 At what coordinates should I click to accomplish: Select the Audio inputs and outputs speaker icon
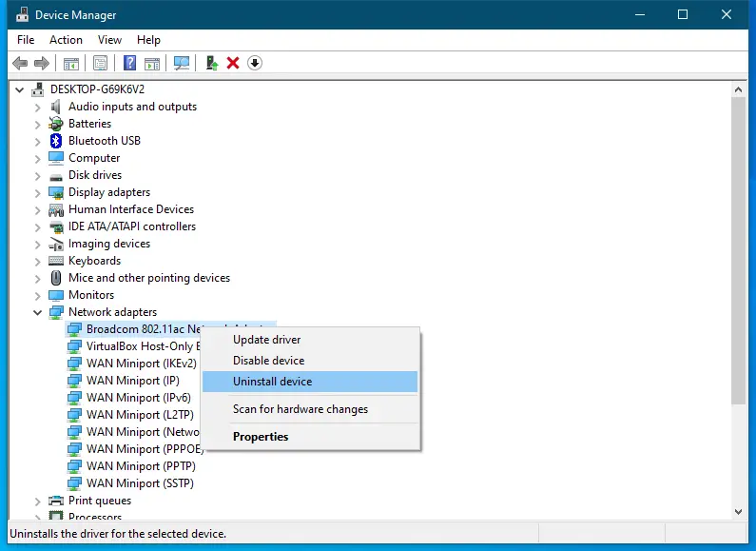[x=56, y=107]
